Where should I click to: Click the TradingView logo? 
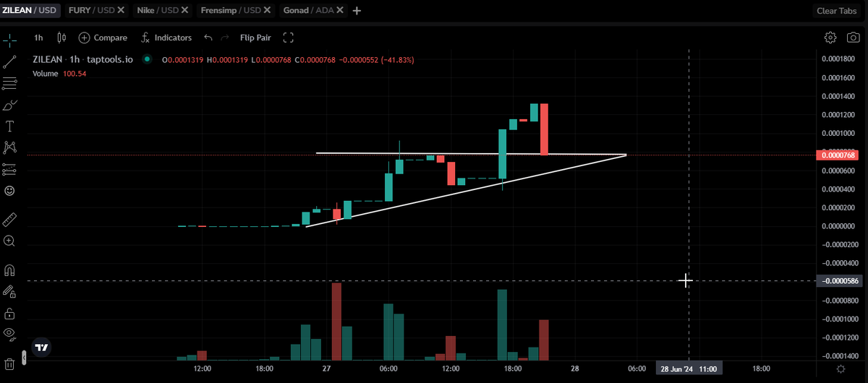[42, 347]
